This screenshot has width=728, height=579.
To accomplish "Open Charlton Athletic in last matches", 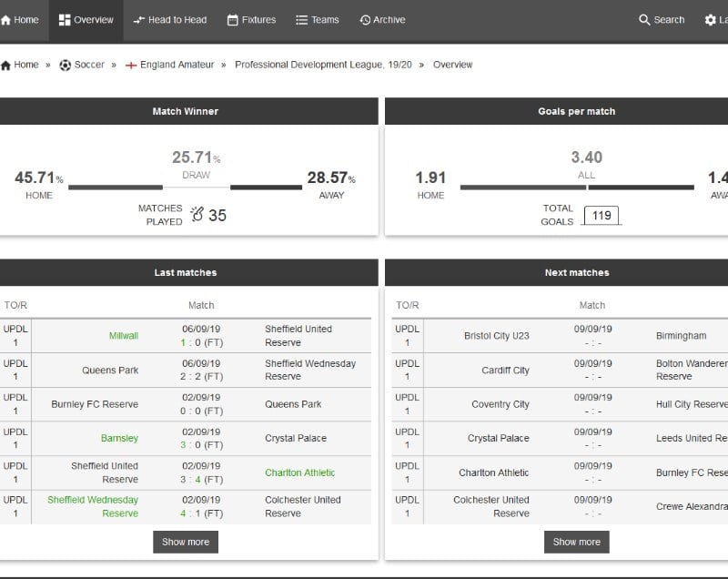I will click(300, 472).
